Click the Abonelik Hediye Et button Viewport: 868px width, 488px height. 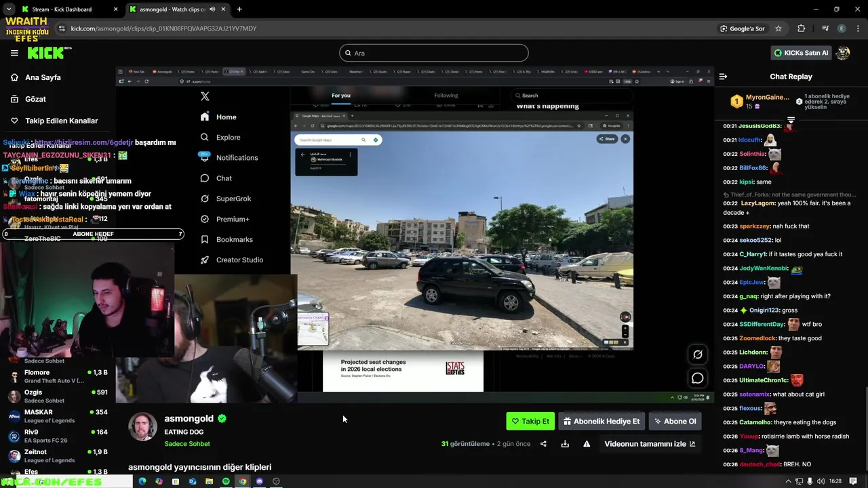pyautogui.click(x=601, y=421)
